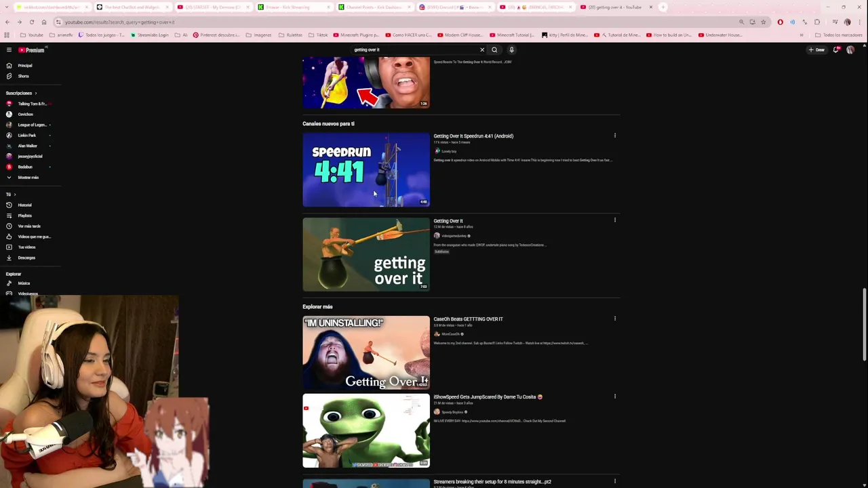Switch to the Discord browser tab
The width and height of the screenshot is (868, 488).
click(454, 7)
